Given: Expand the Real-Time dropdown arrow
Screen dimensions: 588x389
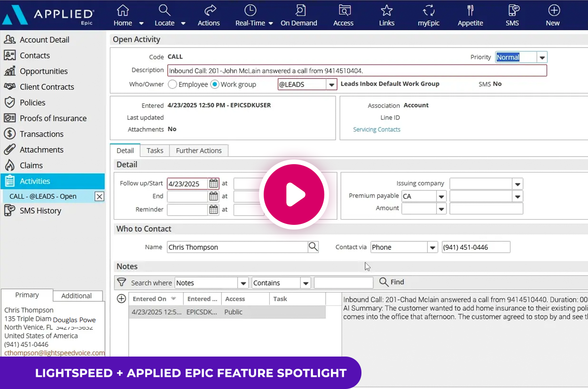Looking at the screenshot, I should (x=271, y=23).
